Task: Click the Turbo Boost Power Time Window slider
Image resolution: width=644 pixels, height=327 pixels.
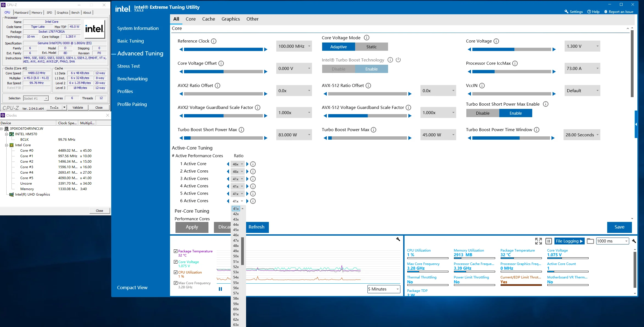Action: coord(511,138)
